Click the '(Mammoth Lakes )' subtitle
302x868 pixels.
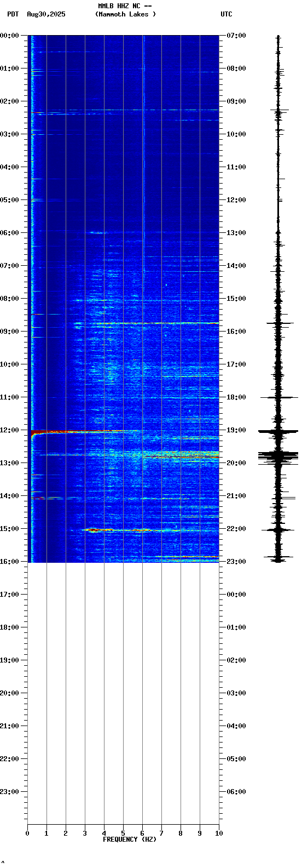pos(125,14)
